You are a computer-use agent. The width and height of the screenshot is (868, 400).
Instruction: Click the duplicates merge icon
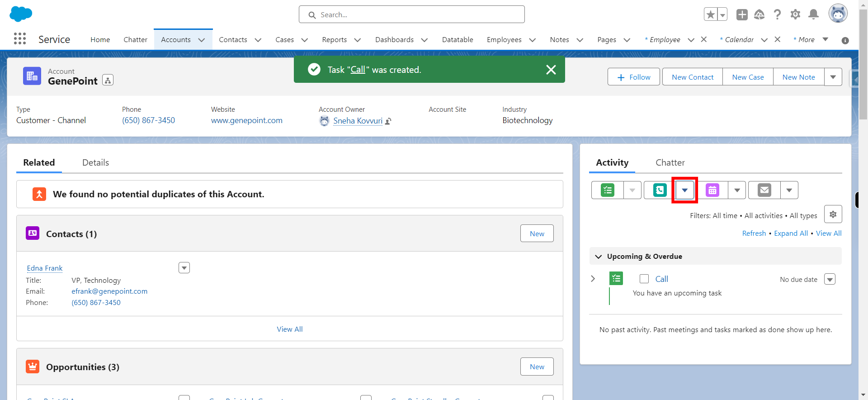click(x=39, y=194)
